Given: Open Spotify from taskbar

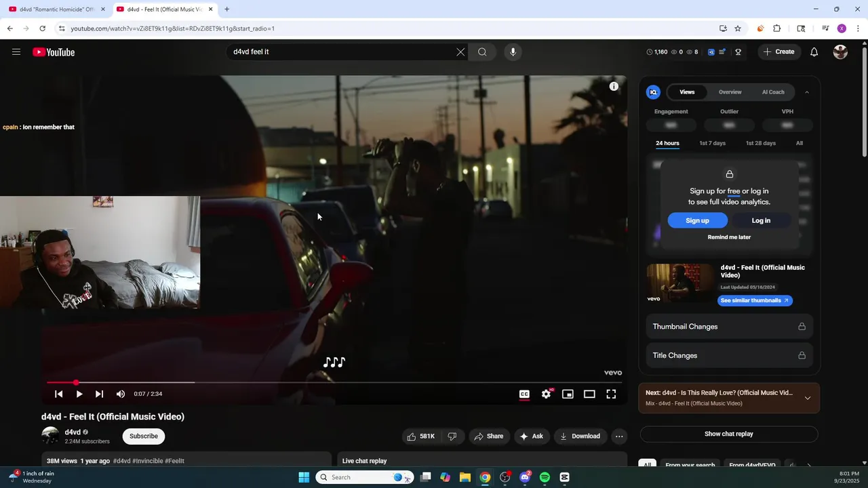Looking at the screenshot, I should point(545,477).
